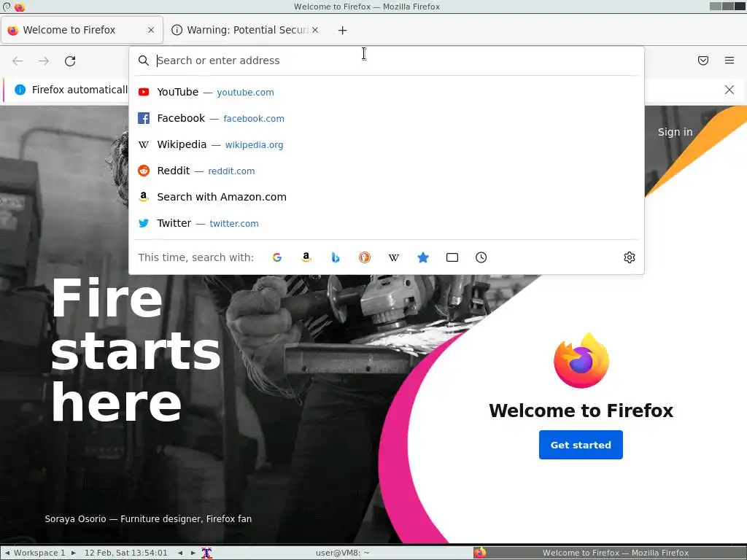Click the date and time in taskbar
This screenshot has width=747, height=560.
pyautogui.click(x=125, y=553)
